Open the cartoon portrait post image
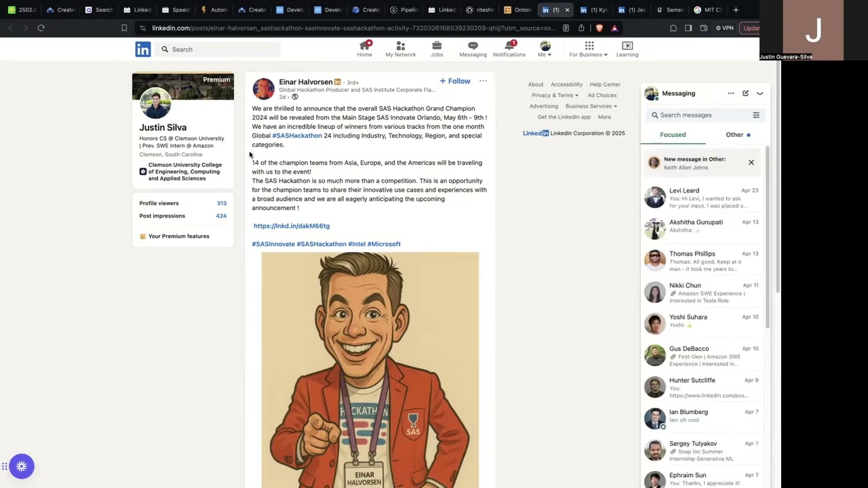The height and width of the screenshot is (488, 868). 370,369
